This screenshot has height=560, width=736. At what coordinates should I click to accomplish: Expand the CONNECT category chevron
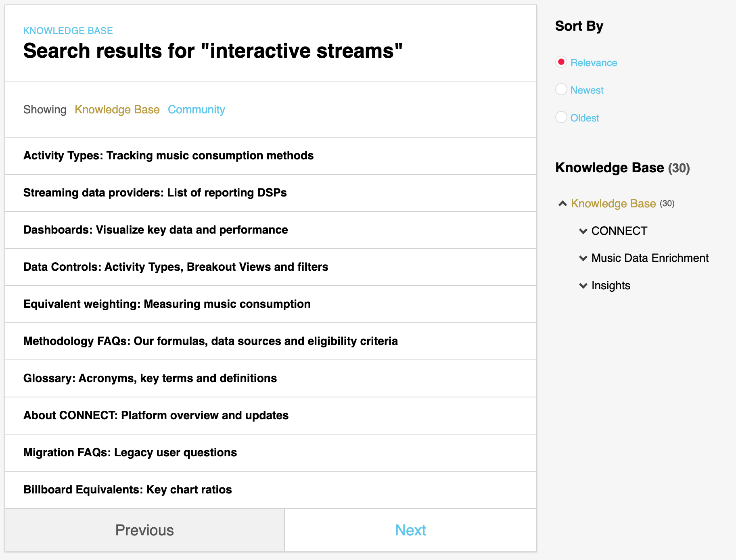[x=583, y=231]
